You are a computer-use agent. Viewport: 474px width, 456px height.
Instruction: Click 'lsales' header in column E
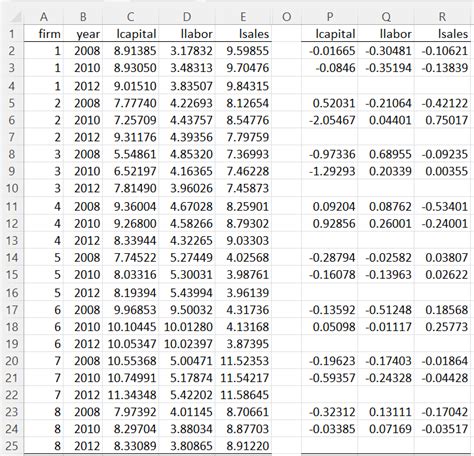(243, 34)
